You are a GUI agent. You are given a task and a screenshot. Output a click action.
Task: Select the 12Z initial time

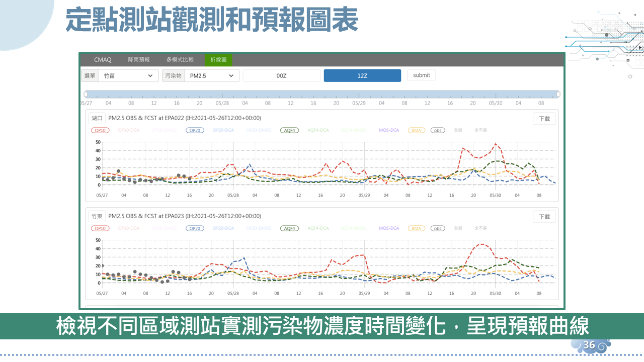click(x=362, y=76)
